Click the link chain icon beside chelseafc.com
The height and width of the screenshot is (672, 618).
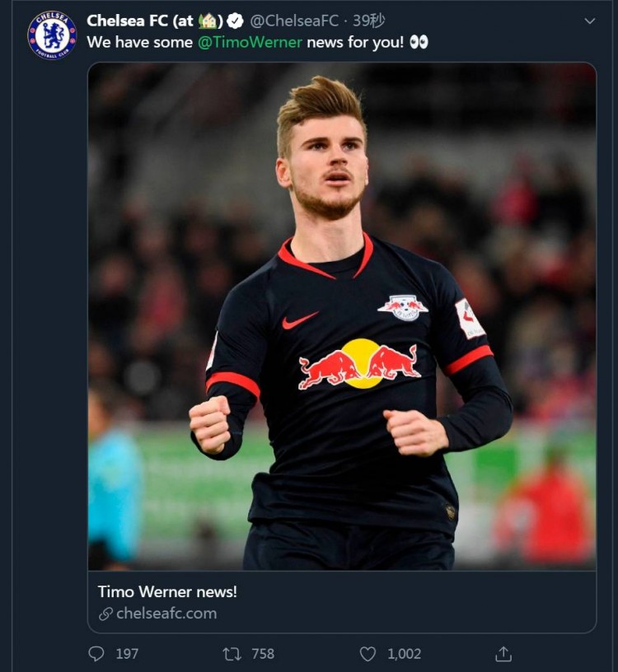[x=106, y=614]
